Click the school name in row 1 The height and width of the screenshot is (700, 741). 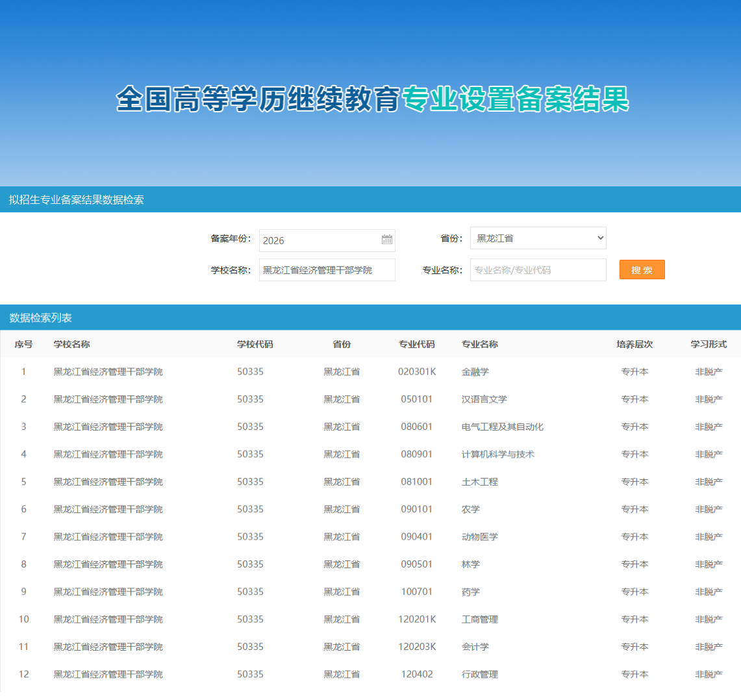[x=108, y=372]
